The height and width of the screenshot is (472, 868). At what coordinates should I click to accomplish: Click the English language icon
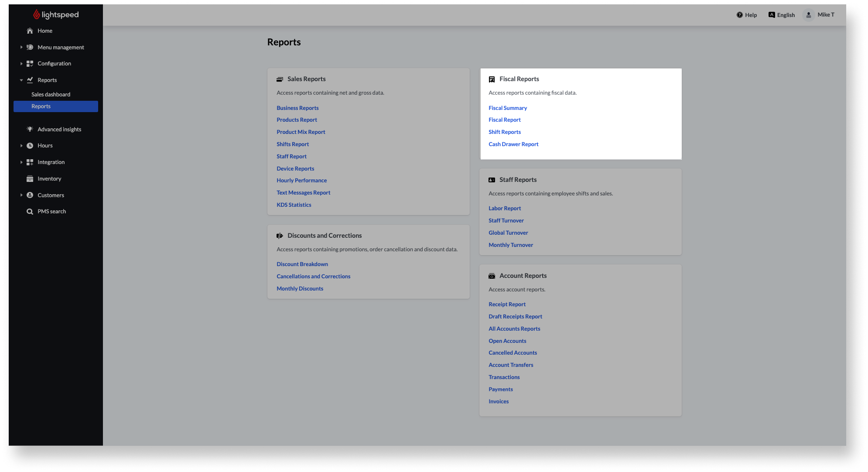772,15
